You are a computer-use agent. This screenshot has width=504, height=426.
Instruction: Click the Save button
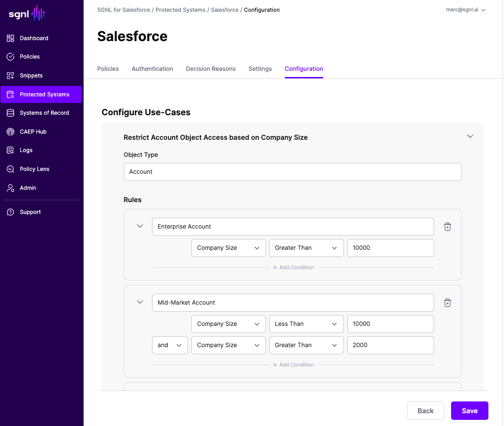tap(470, 410)
